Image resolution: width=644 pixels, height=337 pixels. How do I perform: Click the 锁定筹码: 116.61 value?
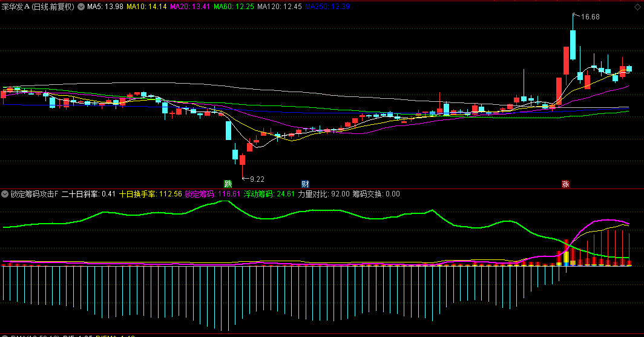212,194
